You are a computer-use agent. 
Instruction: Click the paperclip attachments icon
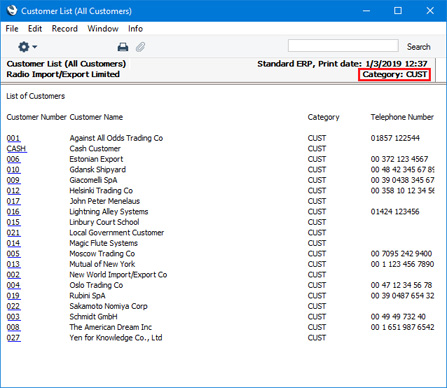click(x=140, y=47)
